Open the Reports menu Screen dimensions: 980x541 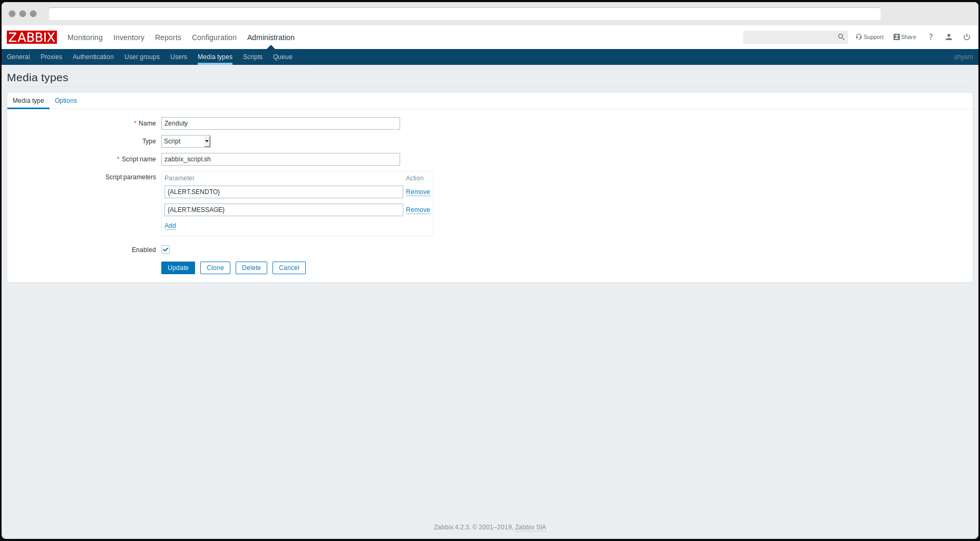point(168,37)
